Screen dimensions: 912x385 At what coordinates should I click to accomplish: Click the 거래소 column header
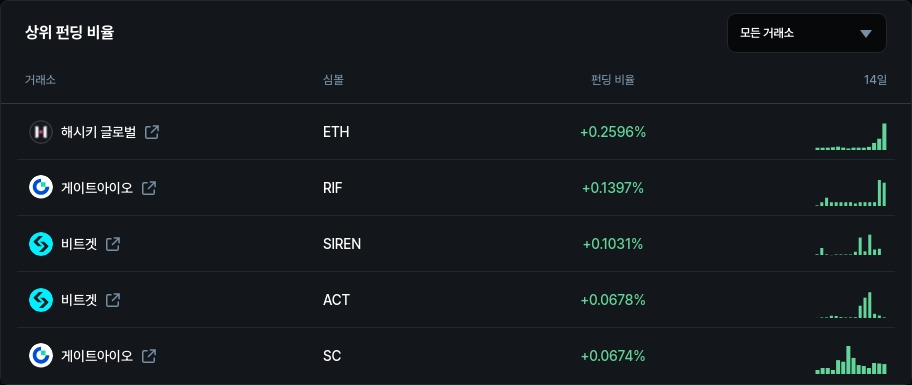coord(40,80)
